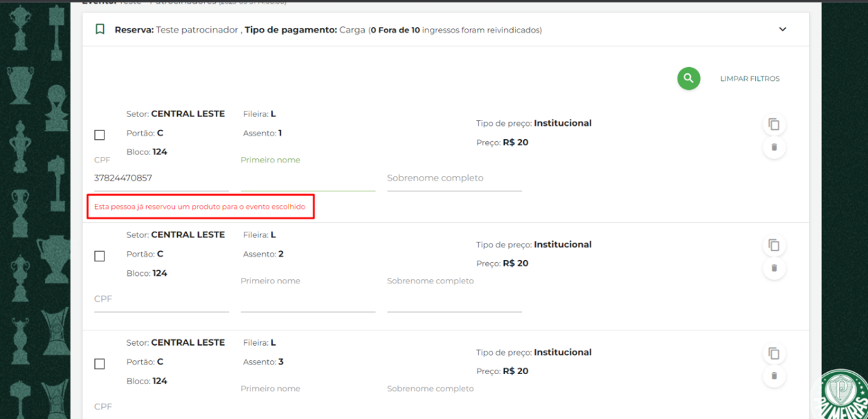Image resolution: width=868 pixels, height=419 pixels.
Task: Remove seat 2 using trash icon
Action: [774, 268]
